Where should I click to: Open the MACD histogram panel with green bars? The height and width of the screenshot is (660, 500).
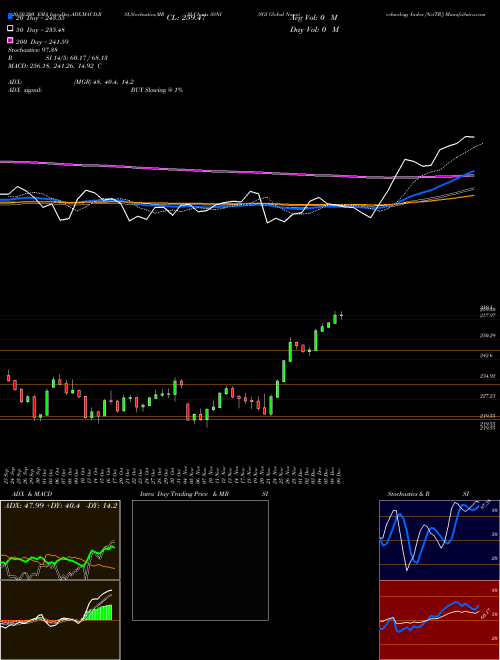pos(60,620)
